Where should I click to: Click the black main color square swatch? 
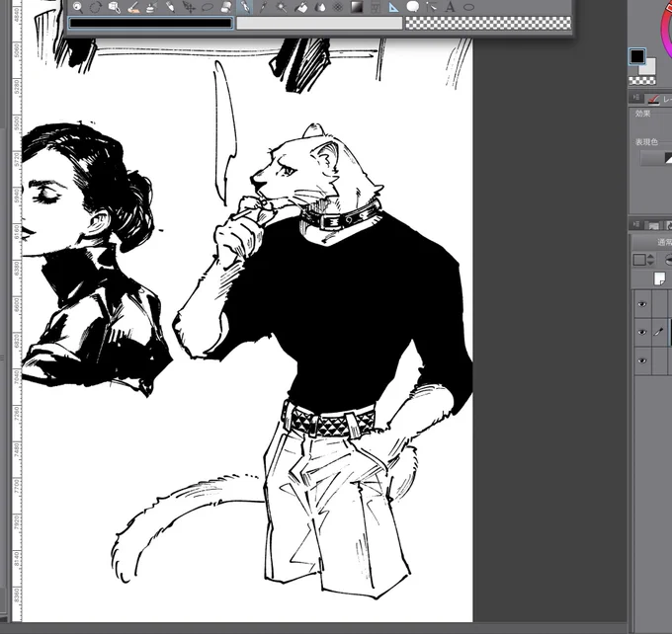[636, 56]
